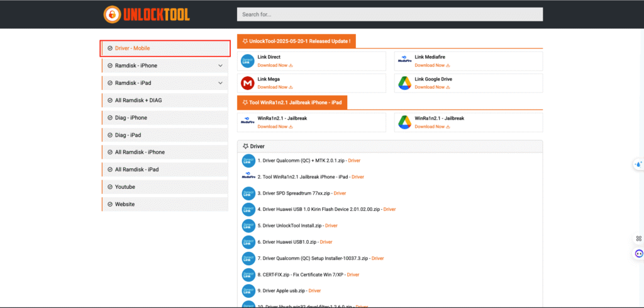Click '7. Driver Qualcomm (QC) Setup Installer-10037.3.zip' text

coord(313,258)
